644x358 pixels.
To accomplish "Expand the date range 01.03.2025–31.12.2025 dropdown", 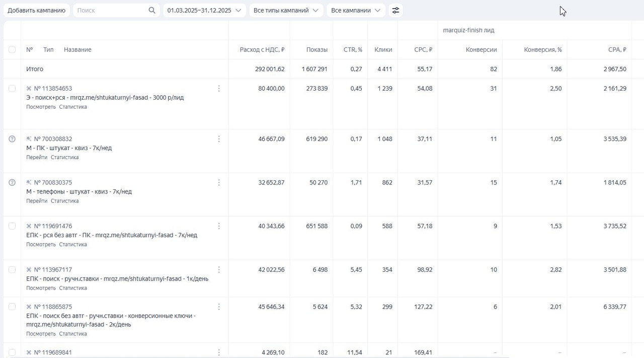I will tap(204, 10).
